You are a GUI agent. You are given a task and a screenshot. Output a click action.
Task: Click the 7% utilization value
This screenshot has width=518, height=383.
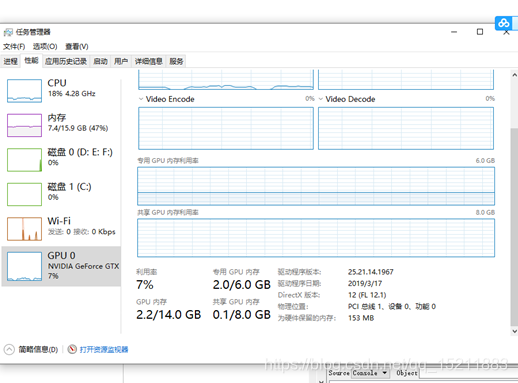[145, 285]
